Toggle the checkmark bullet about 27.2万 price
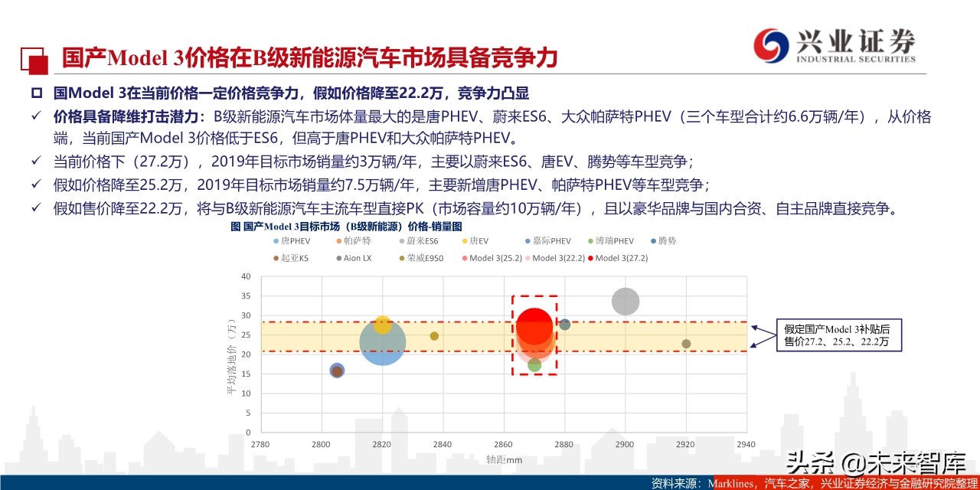 tap(37, 162)
